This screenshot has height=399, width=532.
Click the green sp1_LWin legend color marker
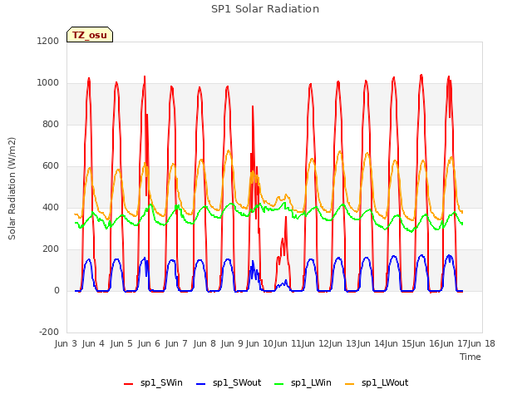pos(279,384)
